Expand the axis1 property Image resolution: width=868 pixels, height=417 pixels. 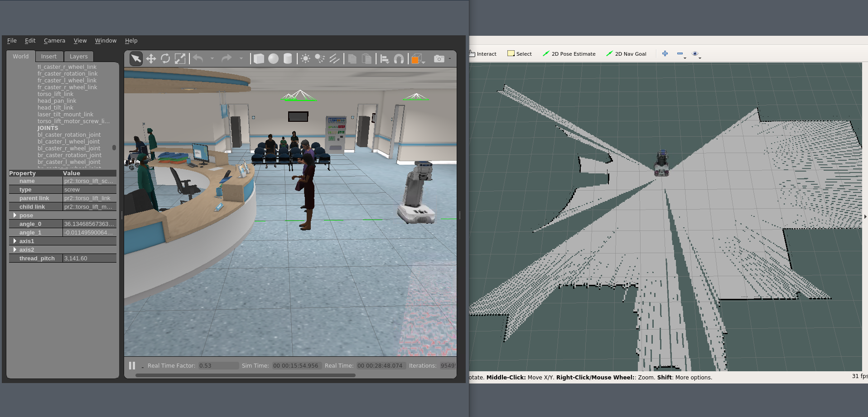(15, 241)
